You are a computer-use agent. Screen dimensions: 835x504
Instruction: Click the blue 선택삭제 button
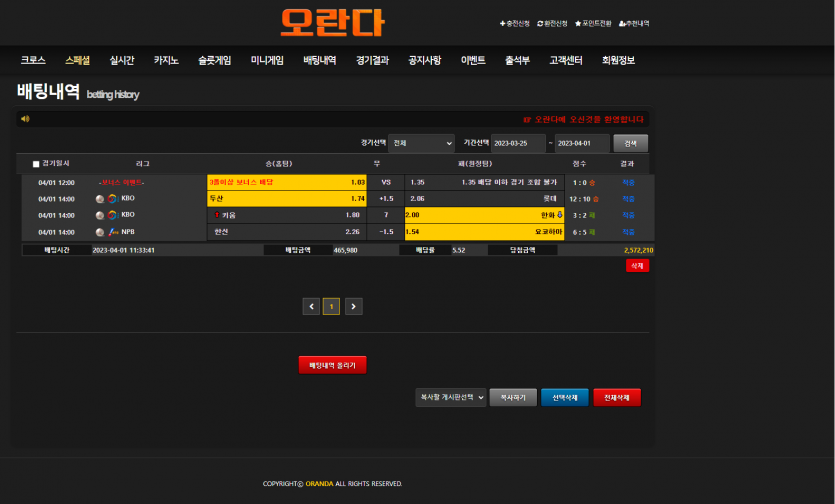coord(564,397)
